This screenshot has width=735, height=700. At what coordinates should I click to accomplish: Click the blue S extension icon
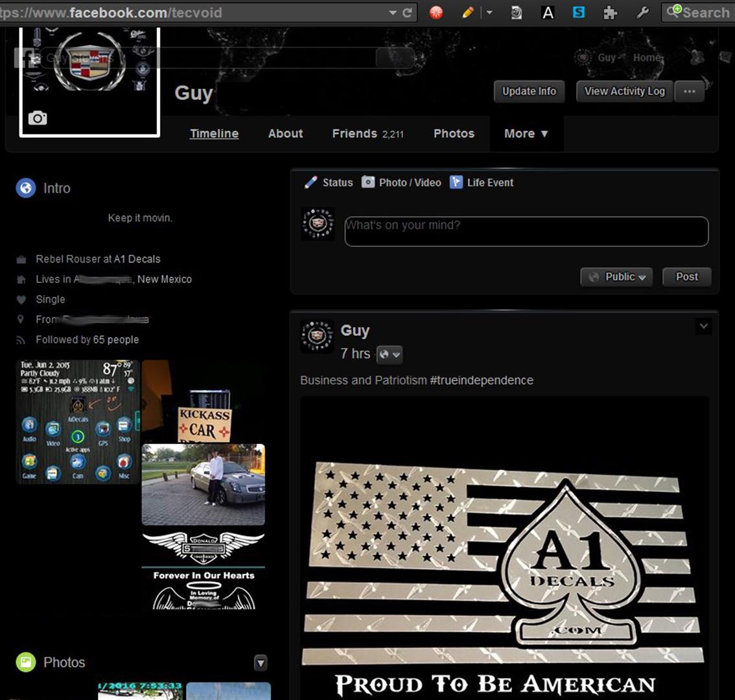click(579, 13)
